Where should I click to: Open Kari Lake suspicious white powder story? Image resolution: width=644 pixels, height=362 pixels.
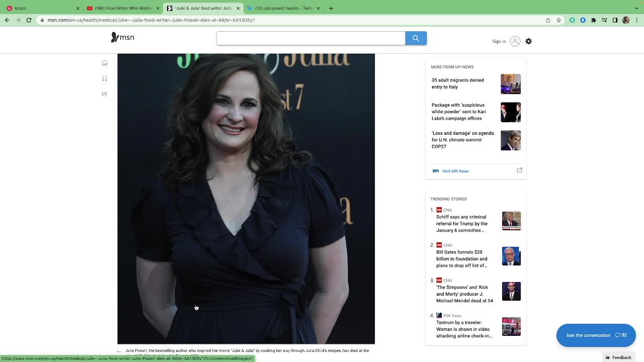point(458,112)
